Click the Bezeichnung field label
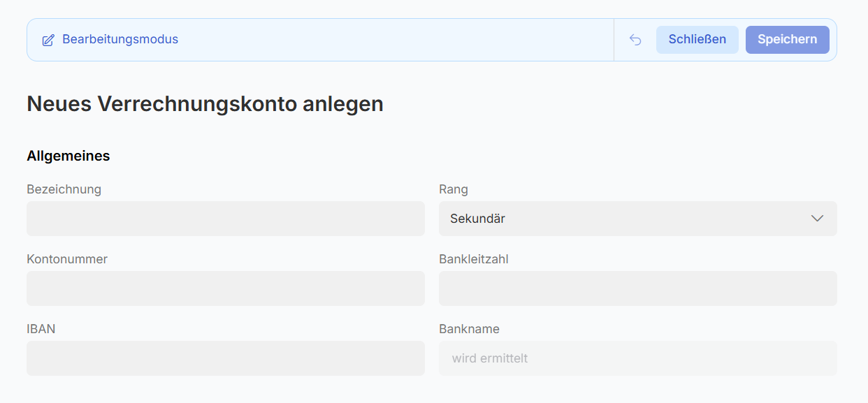 tap(64, 189)
